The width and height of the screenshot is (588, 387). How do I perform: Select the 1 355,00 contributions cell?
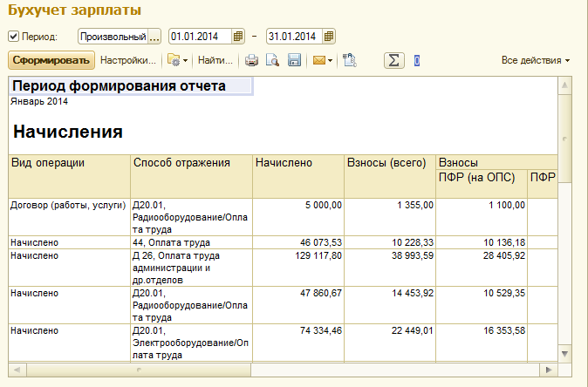[x=390, y=217]
